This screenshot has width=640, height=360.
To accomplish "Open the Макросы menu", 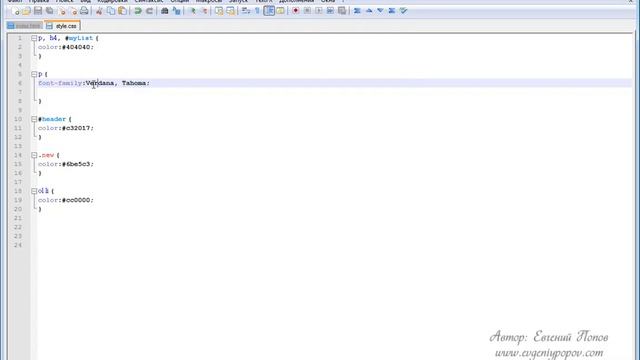I will pos(209,1).
